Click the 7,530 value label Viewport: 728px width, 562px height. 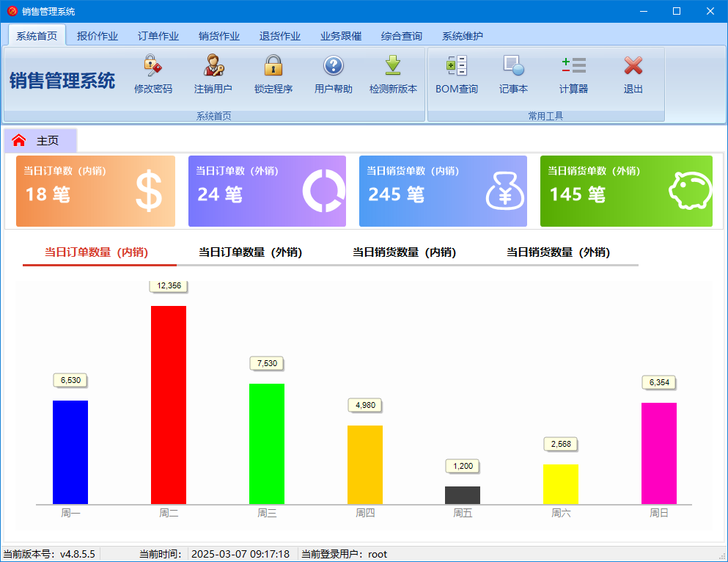[x=267, y=363]
